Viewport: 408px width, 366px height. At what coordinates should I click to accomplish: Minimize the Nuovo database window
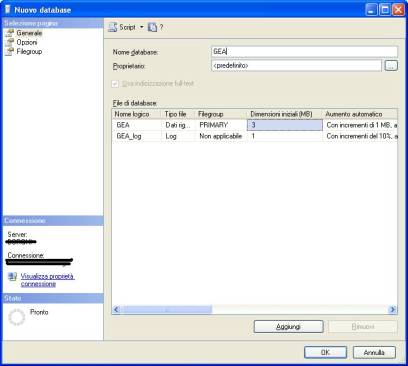click(371, 10)
